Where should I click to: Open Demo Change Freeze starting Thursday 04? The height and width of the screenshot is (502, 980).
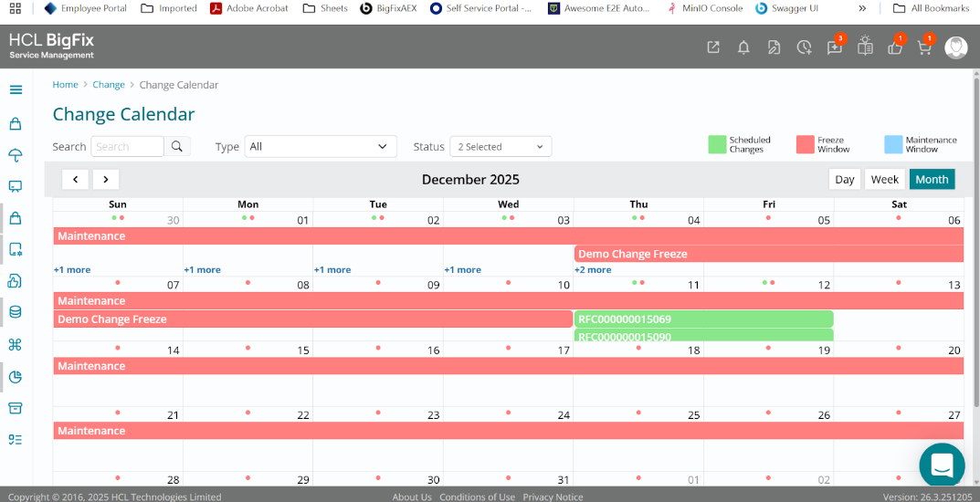point(769,254)
